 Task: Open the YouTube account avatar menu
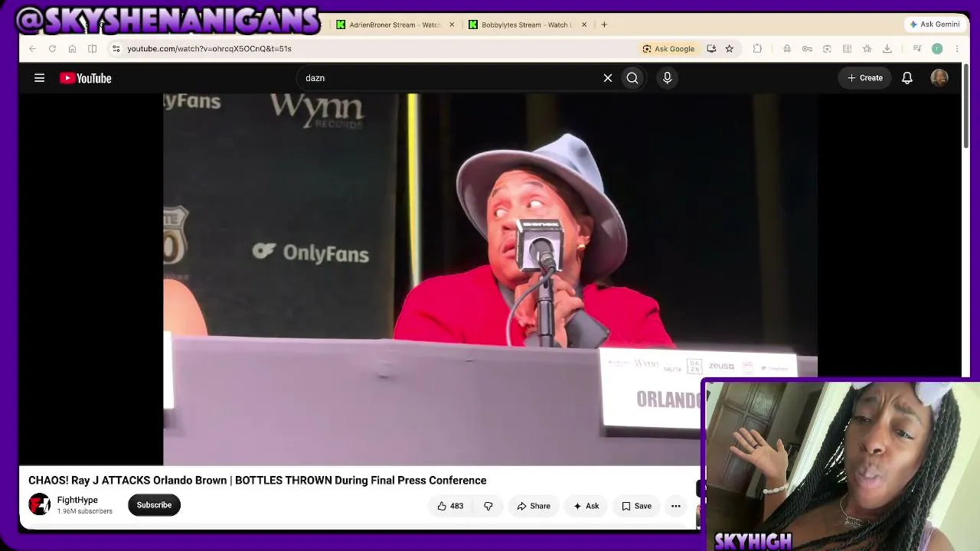click(x=939, y=78)
